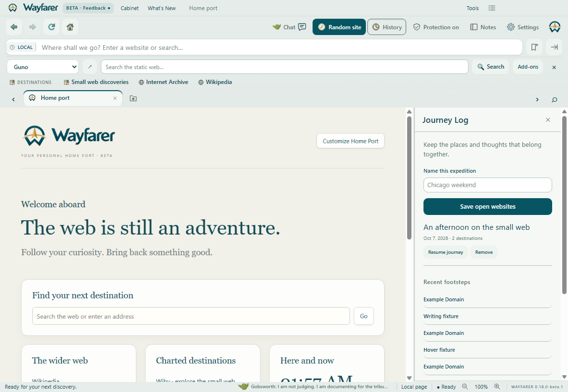Toggle Protection on shield
This screenshot has width=568, height=392.
click(x=436, y=27)
